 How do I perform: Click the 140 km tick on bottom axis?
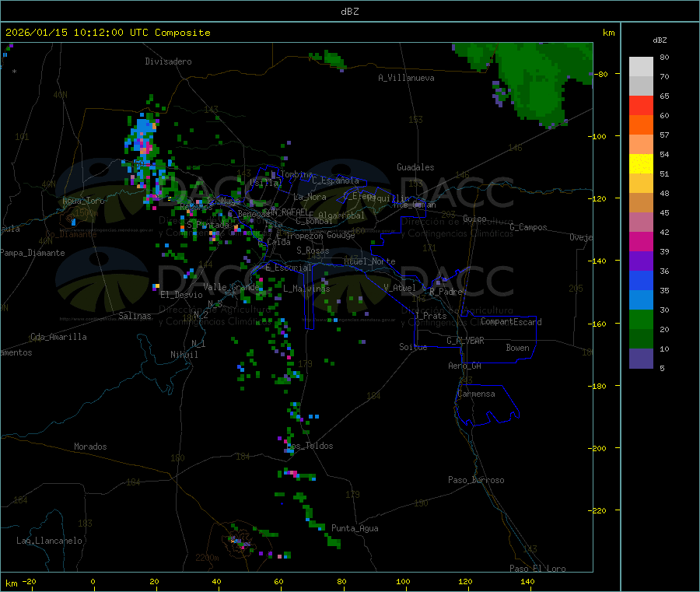click(527, 581)
